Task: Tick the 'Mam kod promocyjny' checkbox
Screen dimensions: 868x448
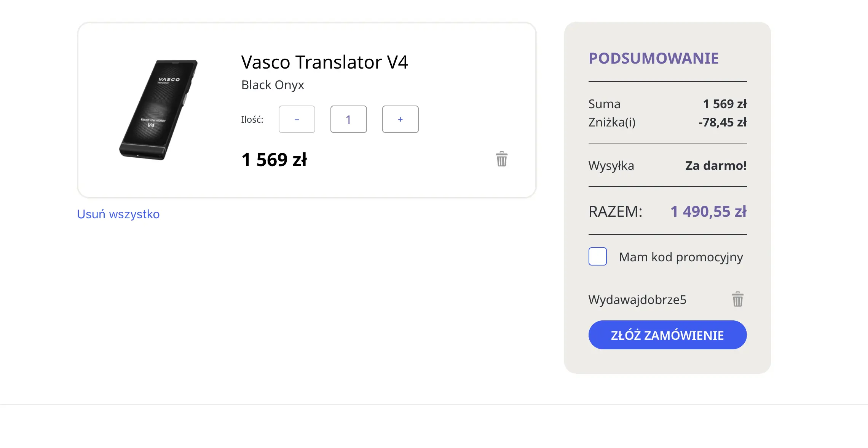Action: (x=598, y=257)
